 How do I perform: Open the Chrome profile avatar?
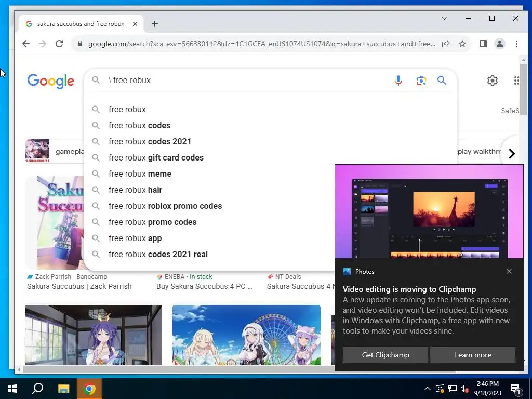pos(500,44)
